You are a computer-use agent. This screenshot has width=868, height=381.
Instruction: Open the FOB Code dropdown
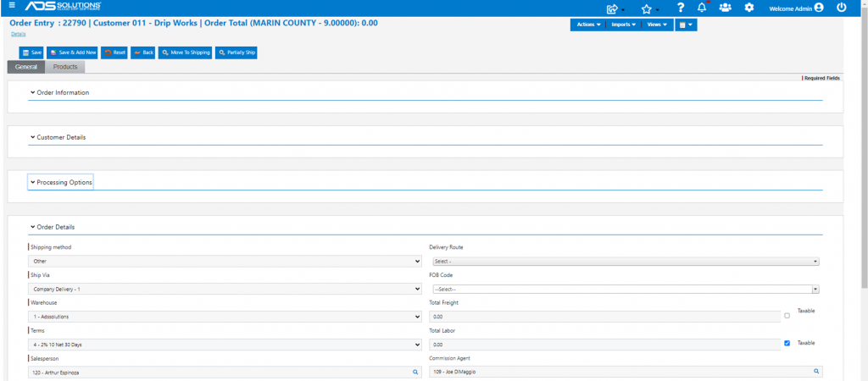click(x=626, y=290)
